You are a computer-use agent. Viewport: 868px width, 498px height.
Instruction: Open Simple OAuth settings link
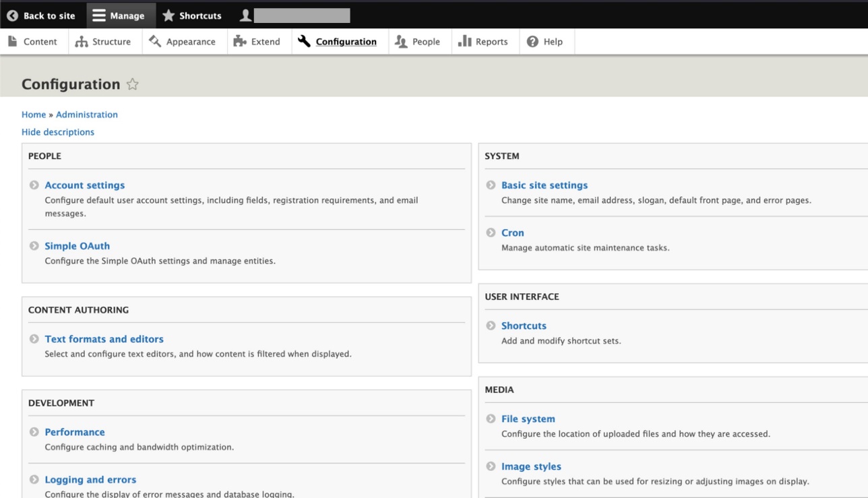pos(77,246)
